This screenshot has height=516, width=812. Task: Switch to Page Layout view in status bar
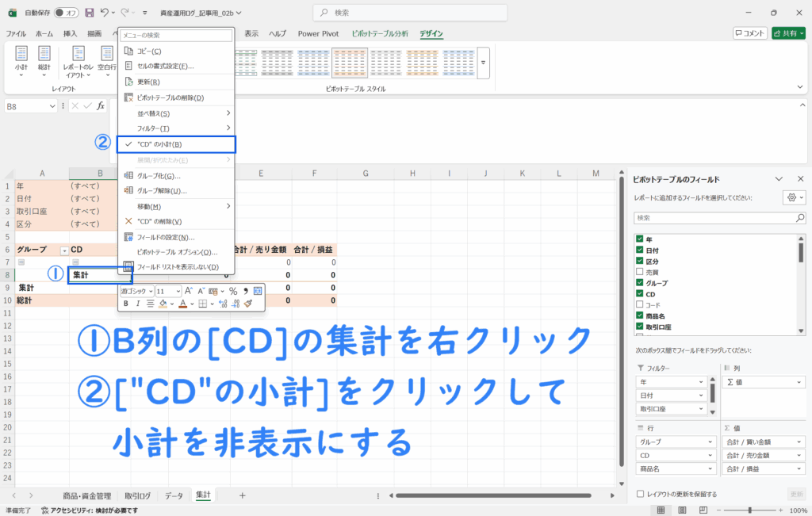pos(680,510)
